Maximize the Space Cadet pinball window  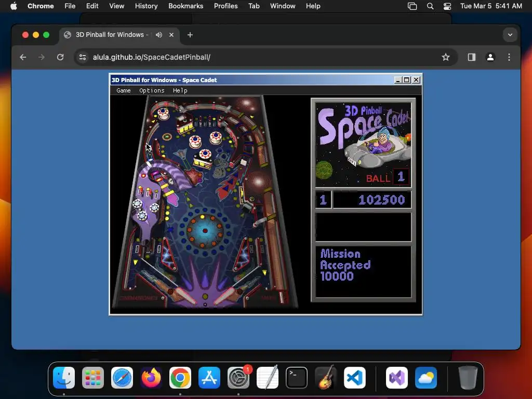tap(406, 80)
